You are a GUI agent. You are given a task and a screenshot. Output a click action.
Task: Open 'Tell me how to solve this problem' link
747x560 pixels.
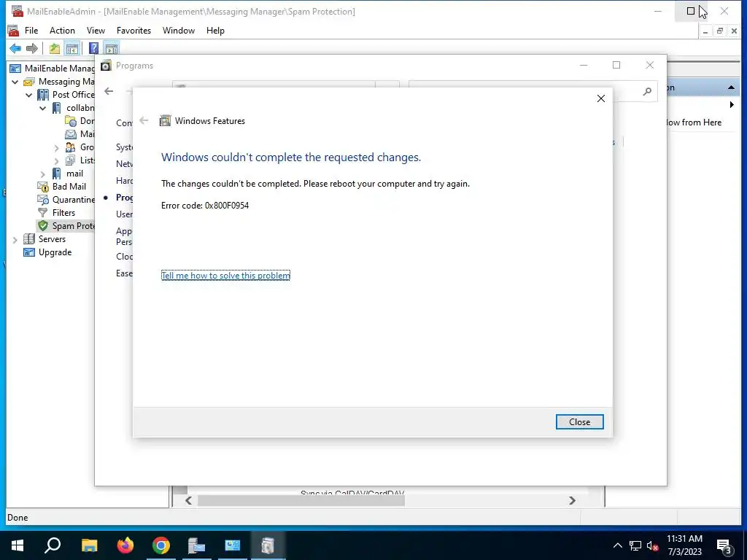[225, 276]
